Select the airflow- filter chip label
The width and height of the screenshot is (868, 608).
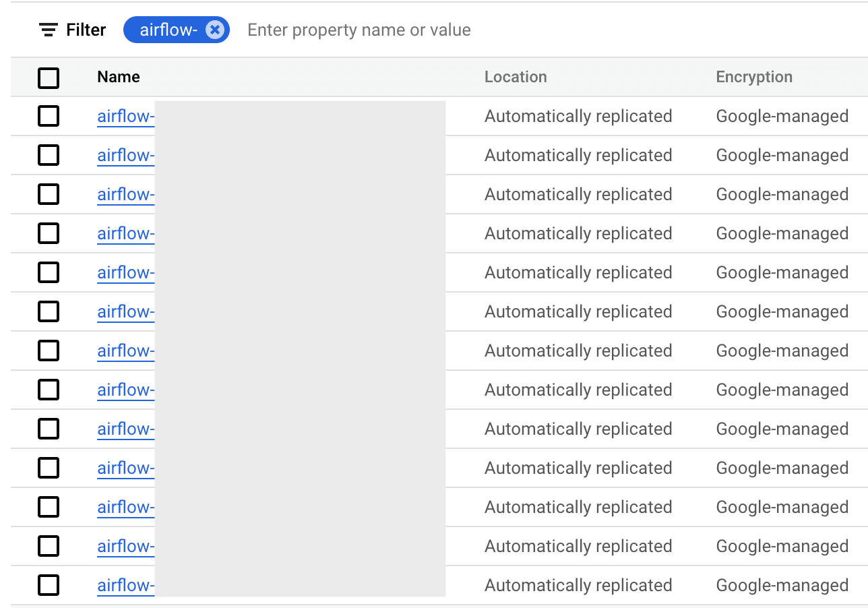click(168, 30)
